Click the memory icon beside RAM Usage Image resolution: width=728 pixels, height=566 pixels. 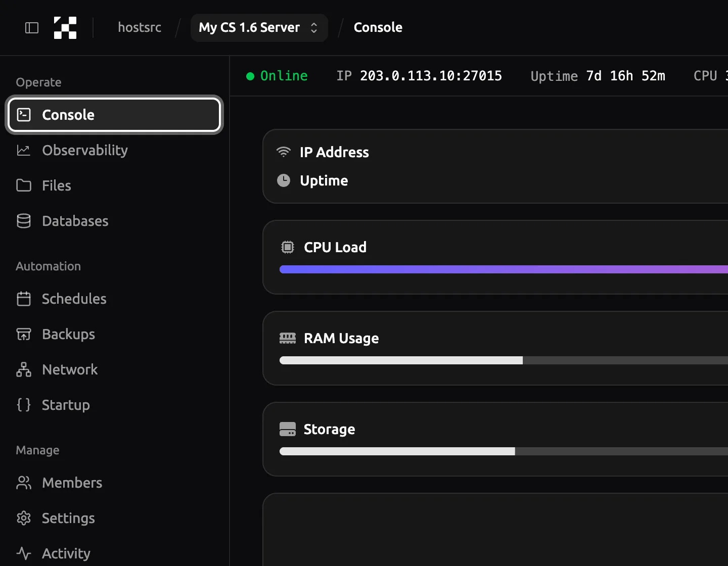288,338
